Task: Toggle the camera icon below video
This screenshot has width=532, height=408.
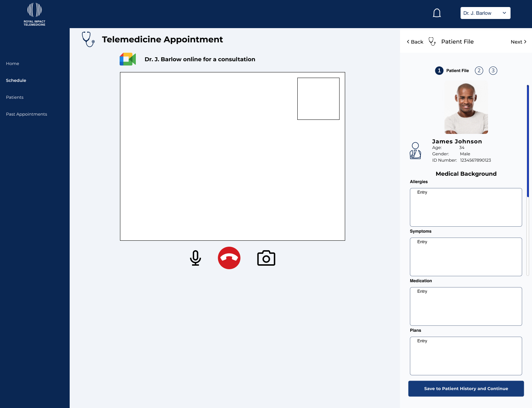Action: 266,258
